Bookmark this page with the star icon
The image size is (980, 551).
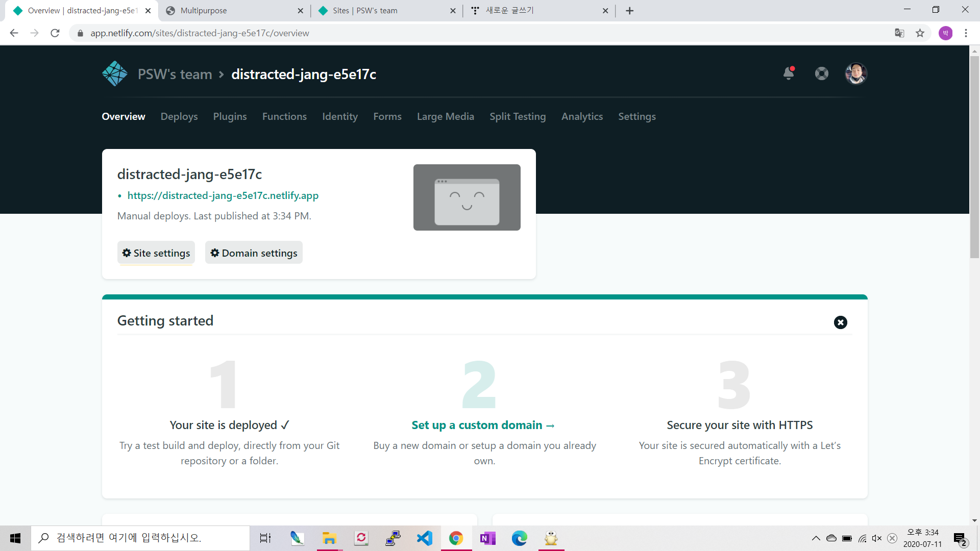(920, 33)
